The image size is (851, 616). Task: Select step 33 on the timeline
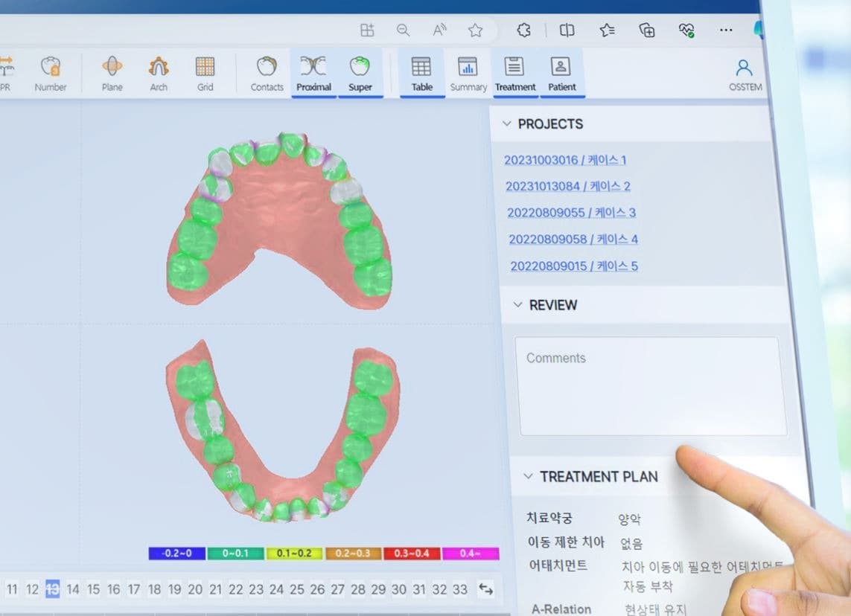click(459, 589)
